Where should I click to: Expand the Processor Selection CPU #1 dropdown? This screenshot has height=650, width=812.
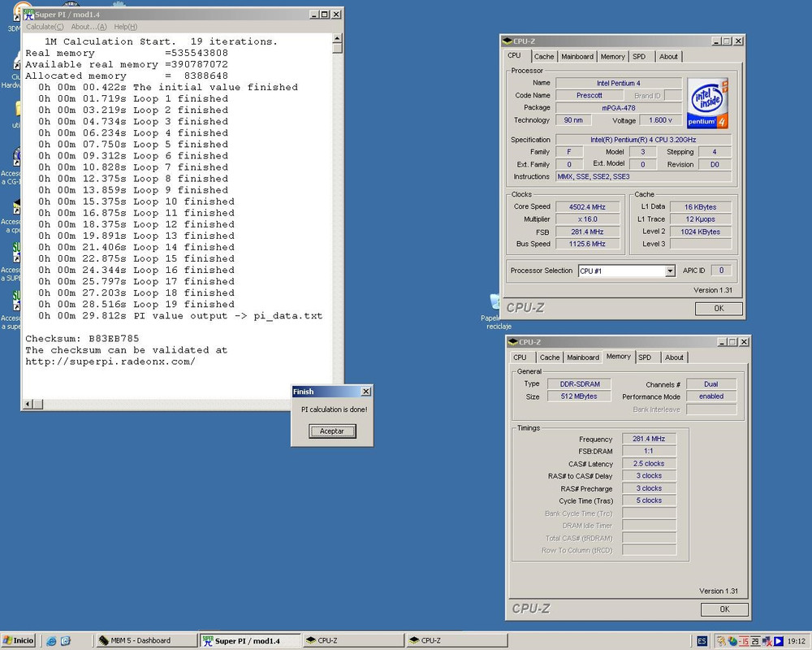pyautogui.click(x=670, y=271)
